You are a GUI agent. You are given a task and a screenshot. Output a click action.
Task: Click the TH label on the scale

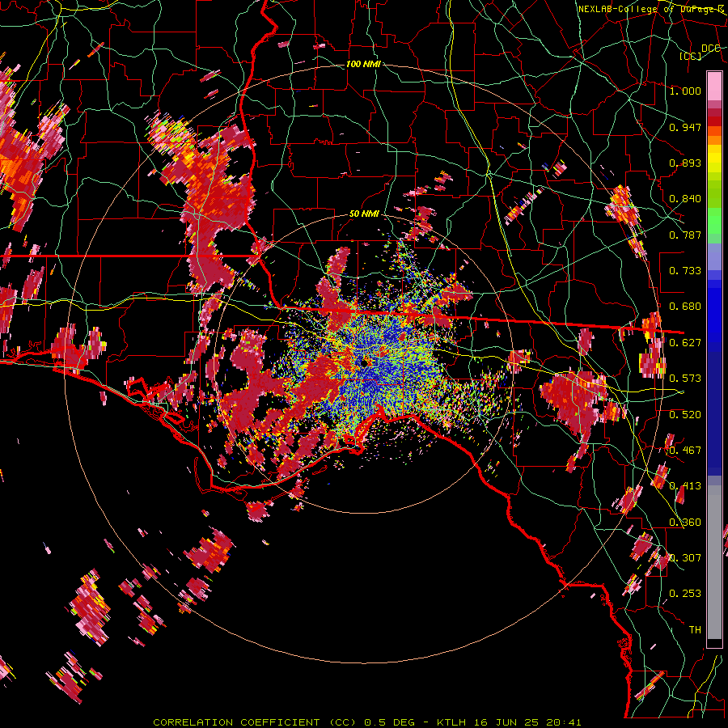695,630
